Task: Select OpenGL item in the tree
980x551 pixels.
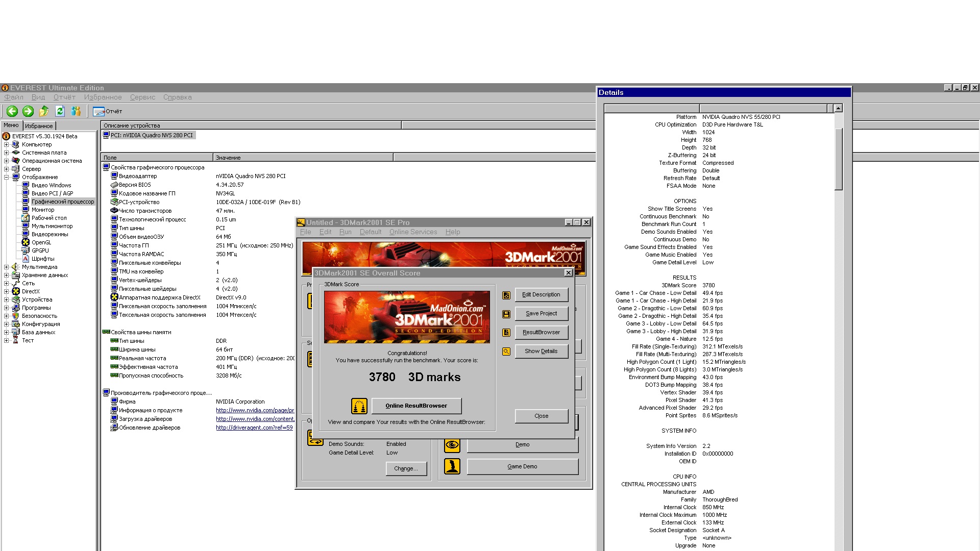Action: [x=41, y=242]
